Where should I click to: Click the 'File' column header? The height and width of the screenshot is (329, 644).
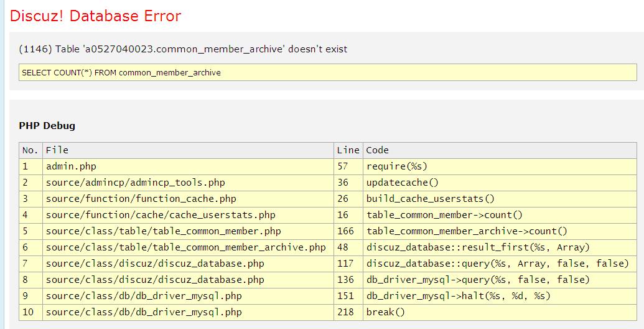[188, 151]
